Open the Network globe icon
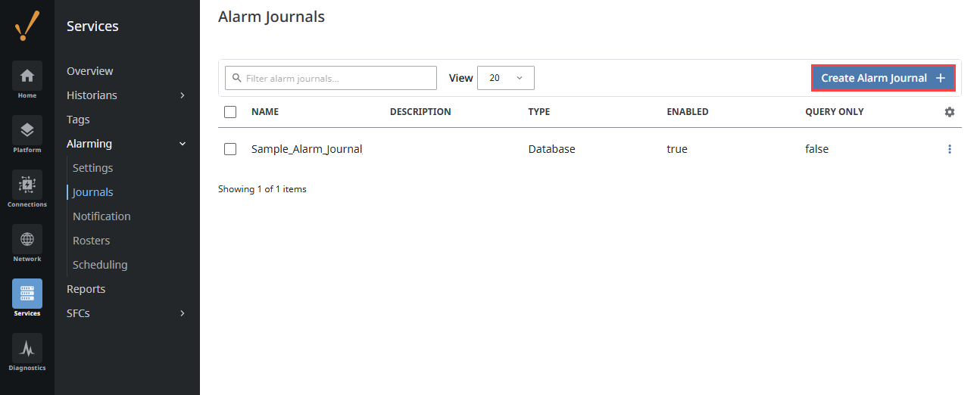The image size is (980, 395). [27, 239]
